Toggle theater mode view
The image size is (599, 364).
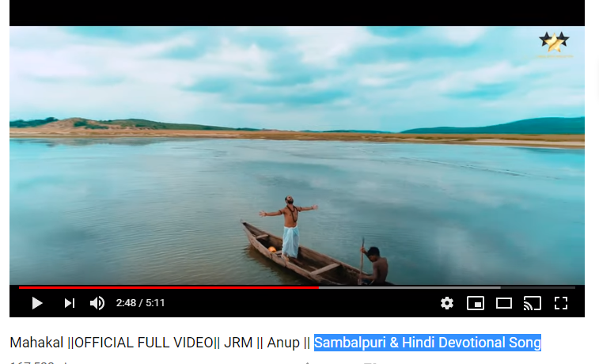coord(504,303)
